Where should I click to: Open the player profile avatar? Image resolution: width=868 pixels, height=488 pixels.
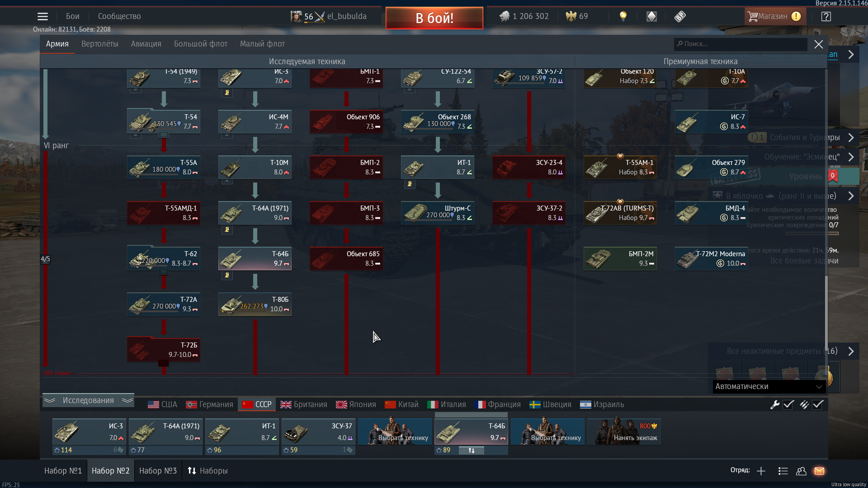296,17
